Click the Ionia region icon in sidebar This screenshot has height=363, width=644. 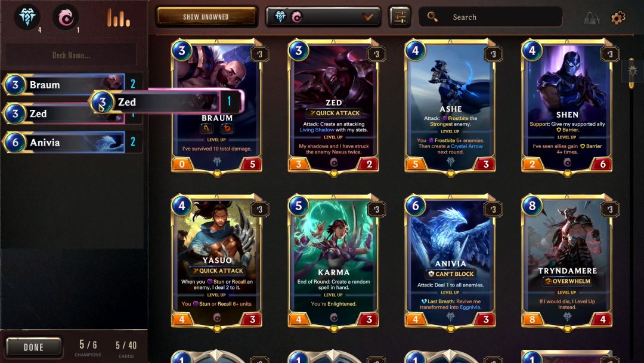pyautogui.click(x=66, y=18)
